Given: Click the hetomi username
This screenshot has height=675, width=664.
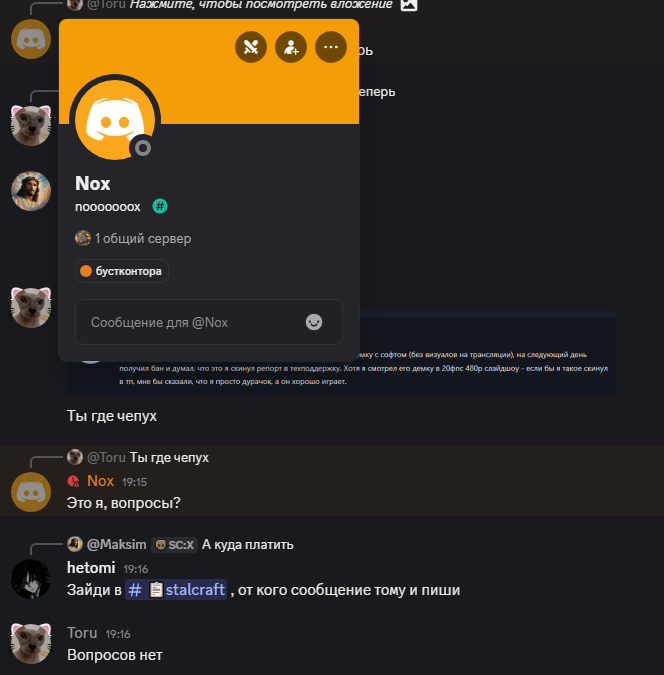Looking at the screenshot, I should coord(91,568).
